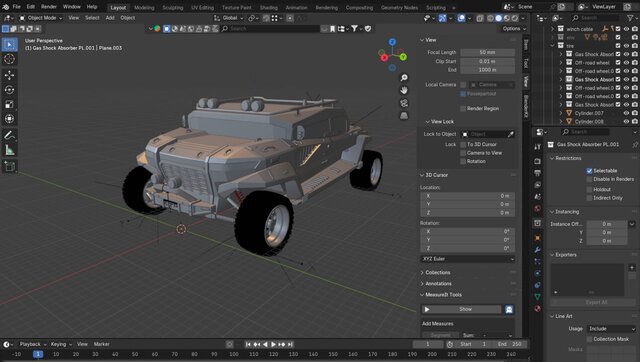The image size is (640, 362).
Task: Jump to the first frame
Action: 248,344
